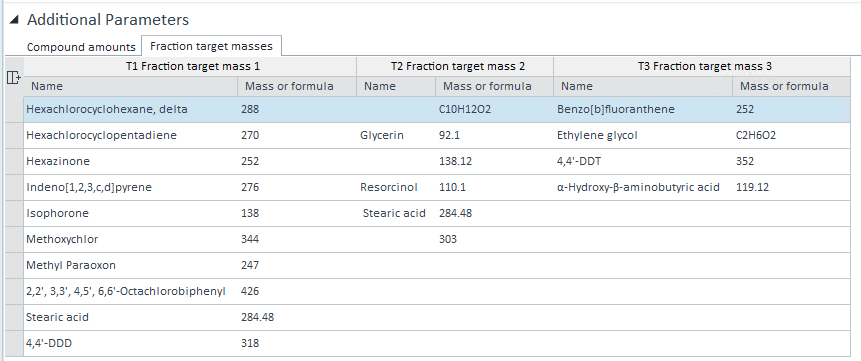Edit the mass value 426 cell
The image size is (861, 361).
click(x=297, y=291)
